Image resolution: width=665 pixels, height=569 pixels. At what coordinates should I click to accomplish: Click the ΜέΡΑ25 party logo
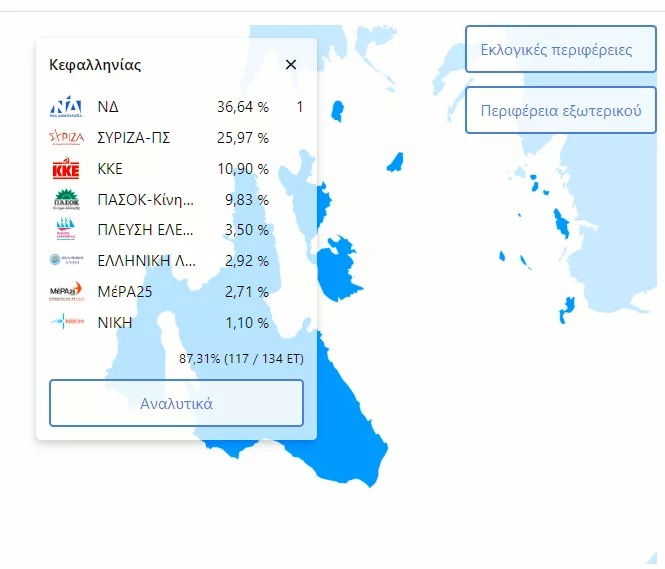click(67, 291)
